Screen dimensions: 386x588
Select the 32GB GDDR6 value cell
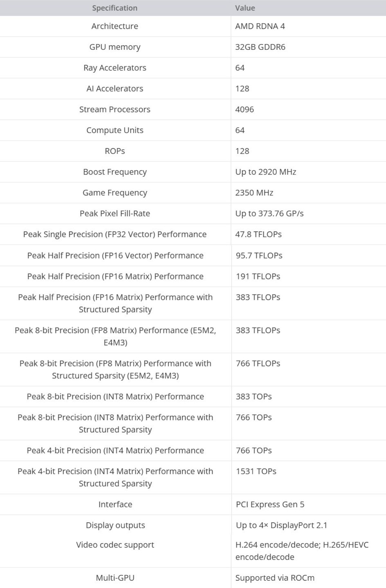pyautogui.click(x=260, y=47)
